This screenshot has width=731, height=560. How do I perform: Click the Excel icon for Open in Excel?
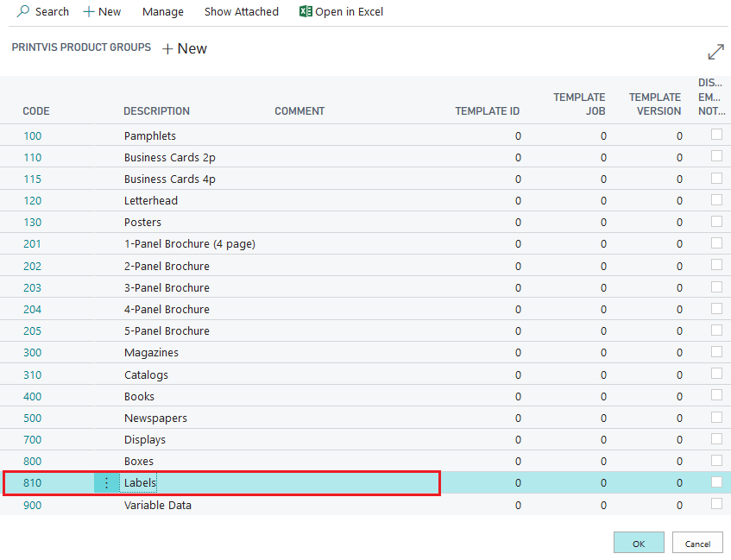click(306, 12)
